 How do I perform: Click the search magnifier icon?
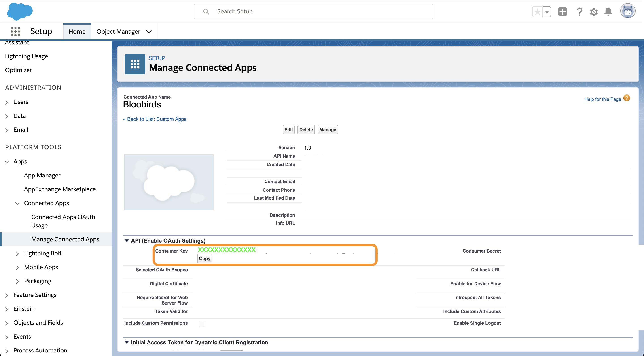(x=206, y=11)
